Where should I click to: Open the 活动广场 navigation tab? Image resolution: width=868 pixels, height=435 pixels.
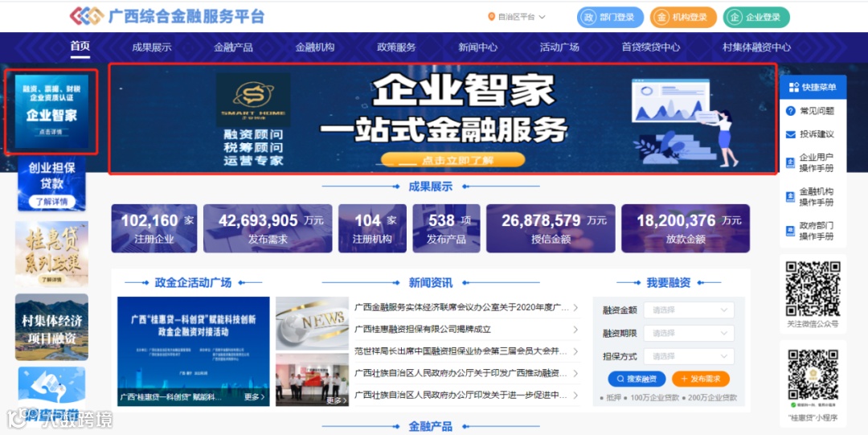559,47
